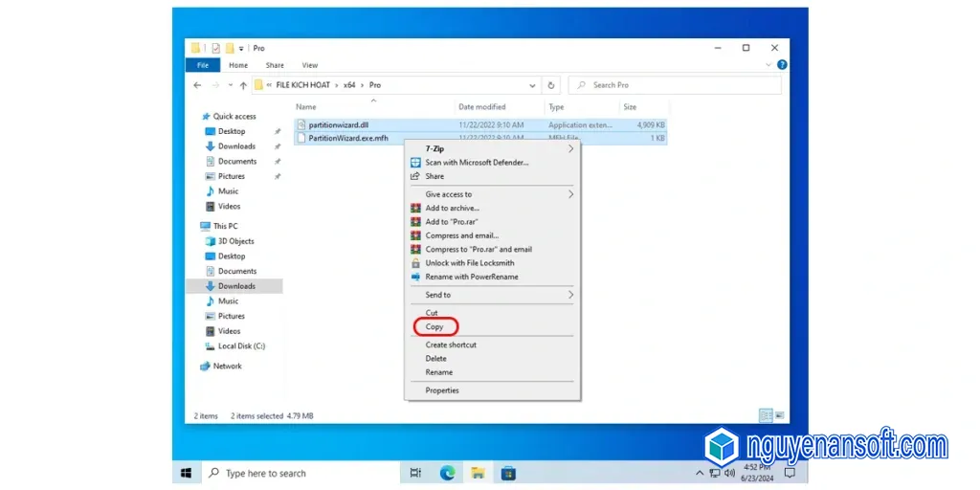Open Properties from context menu

492,390
